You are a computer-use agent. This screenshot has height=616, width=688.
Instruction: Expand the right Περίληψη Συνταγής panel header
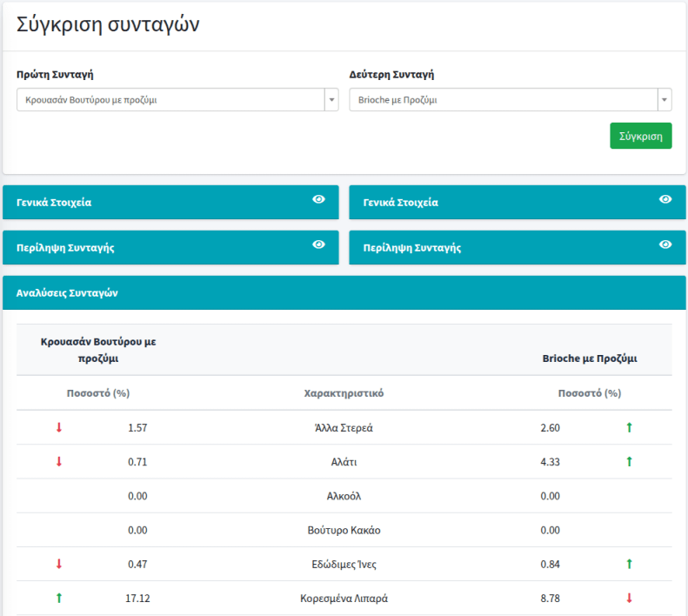(x=518, y=247)
